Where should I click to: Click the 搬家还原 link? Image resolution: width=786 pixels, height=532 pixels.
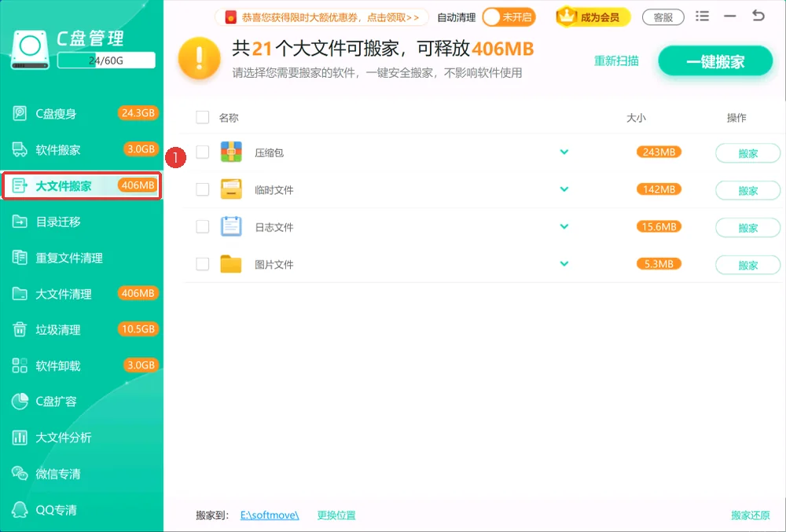coord(751,515)
